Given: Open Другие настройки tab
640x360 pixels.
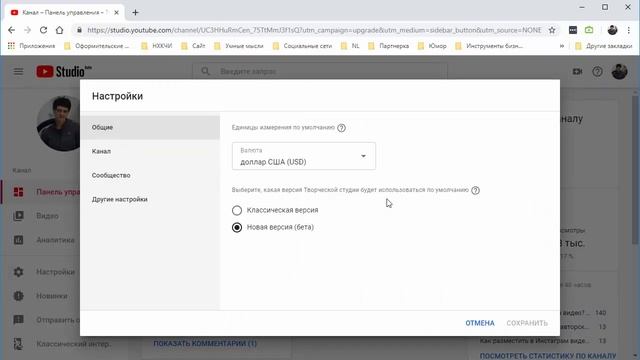Looking at the screenshot, I should pos(150,199).
